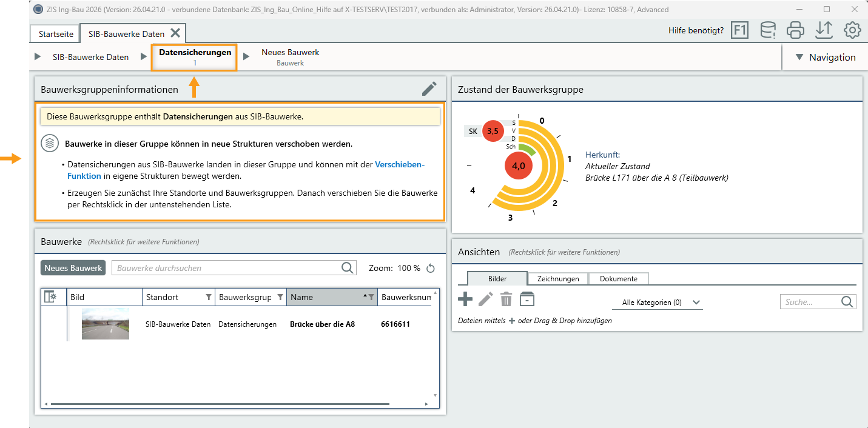This screenshot has height=428, width=868.
Task: Open the Alle Kategorien (0) dropdown
Action: (658, 302)
